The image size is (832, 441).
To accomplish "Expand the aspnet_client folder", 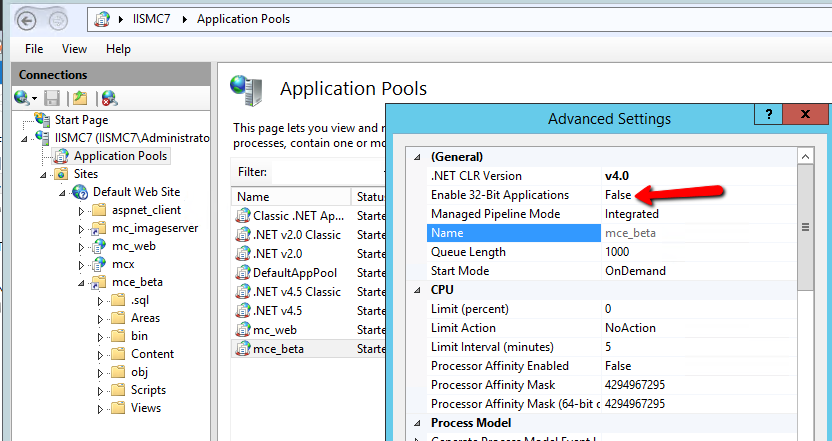I will point(81,211).
